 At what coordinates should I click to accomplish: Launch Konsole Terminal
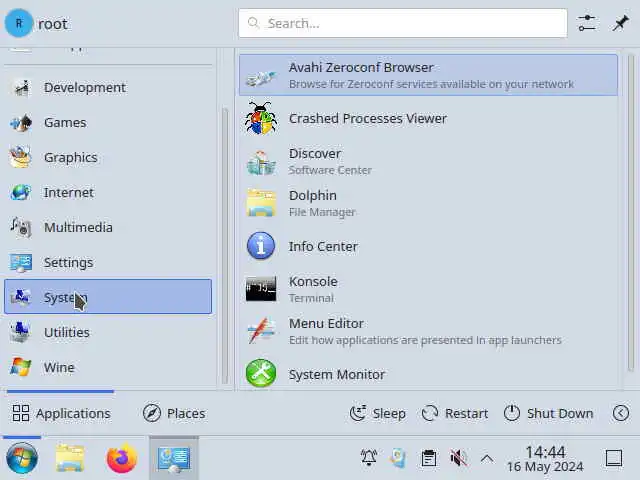pos(428,289)
